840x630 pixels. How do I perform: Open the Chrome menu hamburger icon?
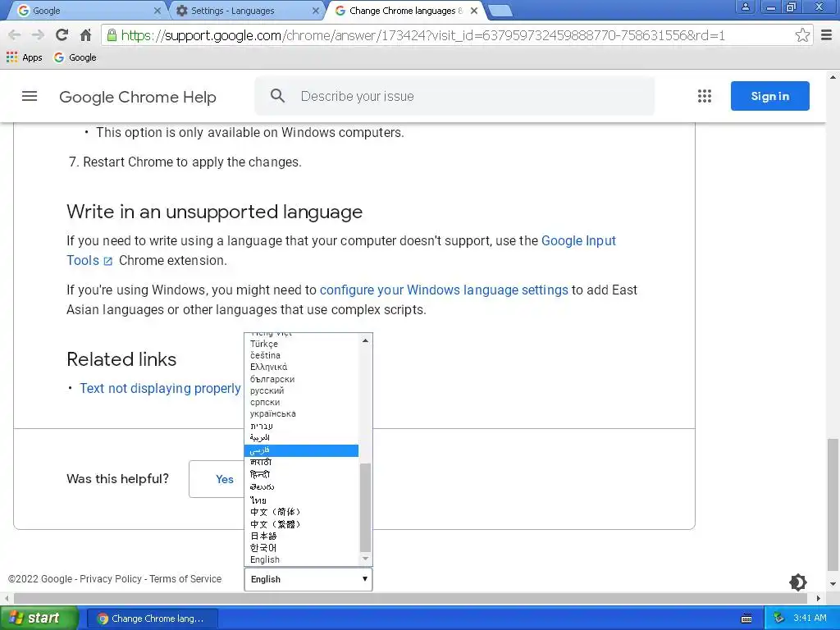[x=827, y=35]
